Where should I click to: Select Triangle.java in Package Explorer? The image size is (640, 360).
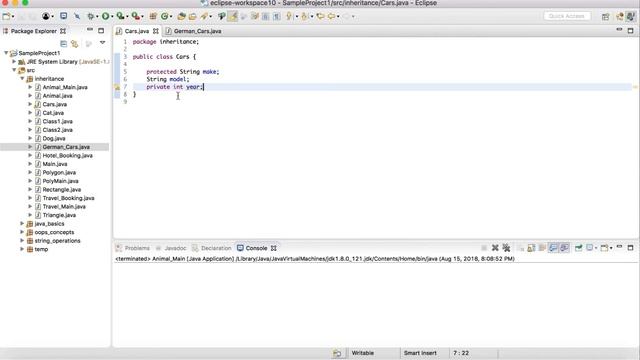(x=59, y=215)
